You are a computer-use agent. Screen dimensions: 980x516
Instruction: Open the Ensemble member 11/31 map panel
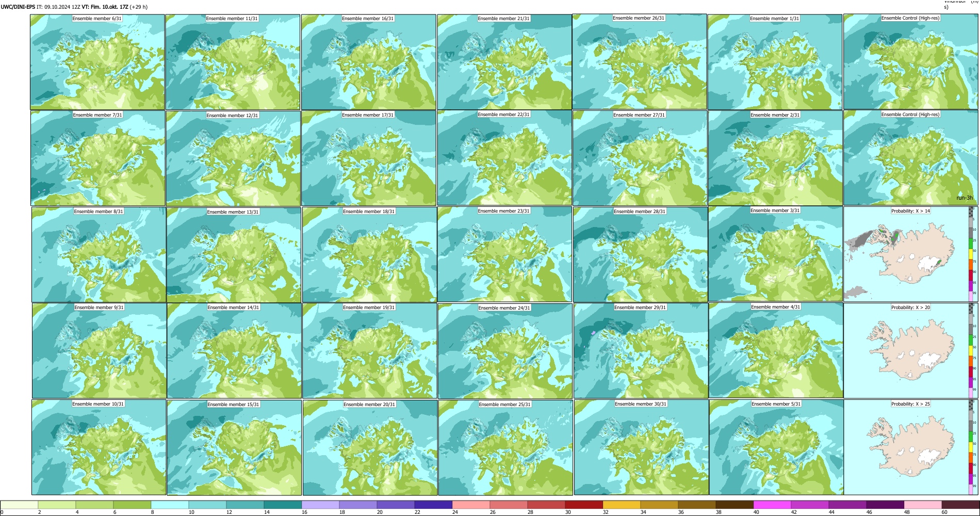click(x=233, y=62)
